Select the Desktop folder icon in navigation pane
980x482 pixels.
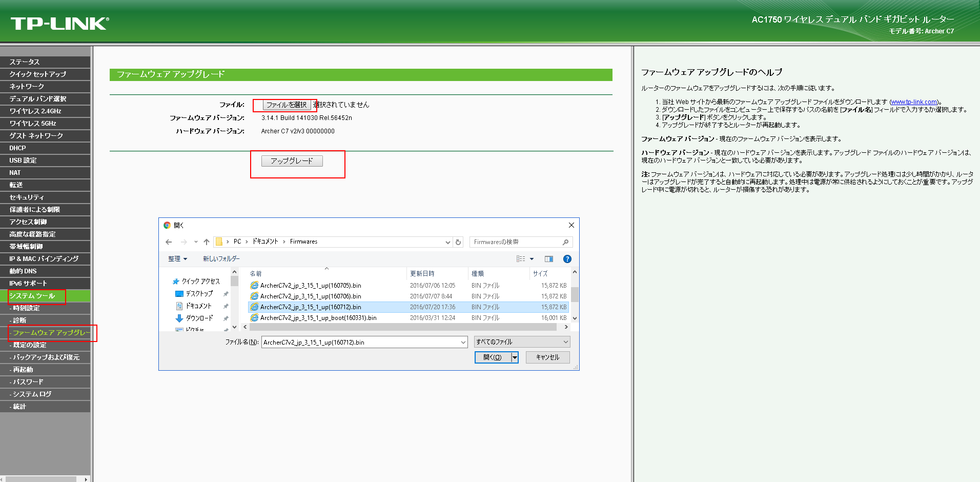point(179,294)
